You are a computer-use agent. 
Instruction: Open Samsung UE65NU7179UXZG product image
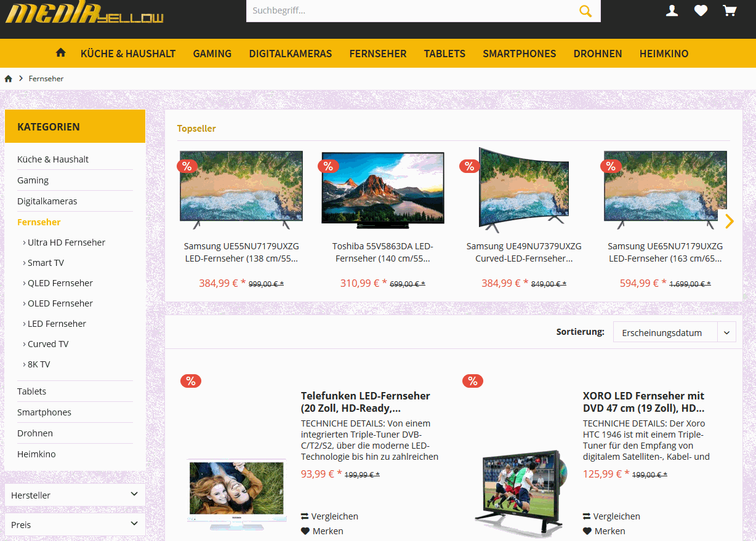(x=666, y=190)
